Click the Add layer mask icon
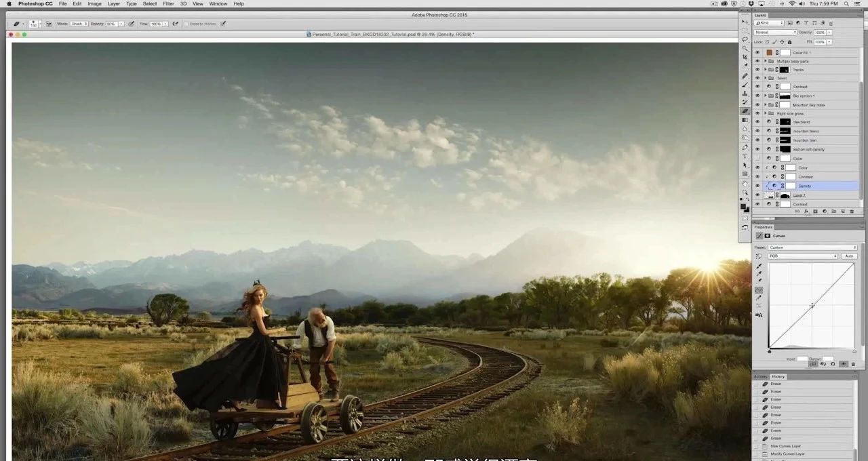The height and width of the screenshot is (461, 868). [x=816, y=212]
